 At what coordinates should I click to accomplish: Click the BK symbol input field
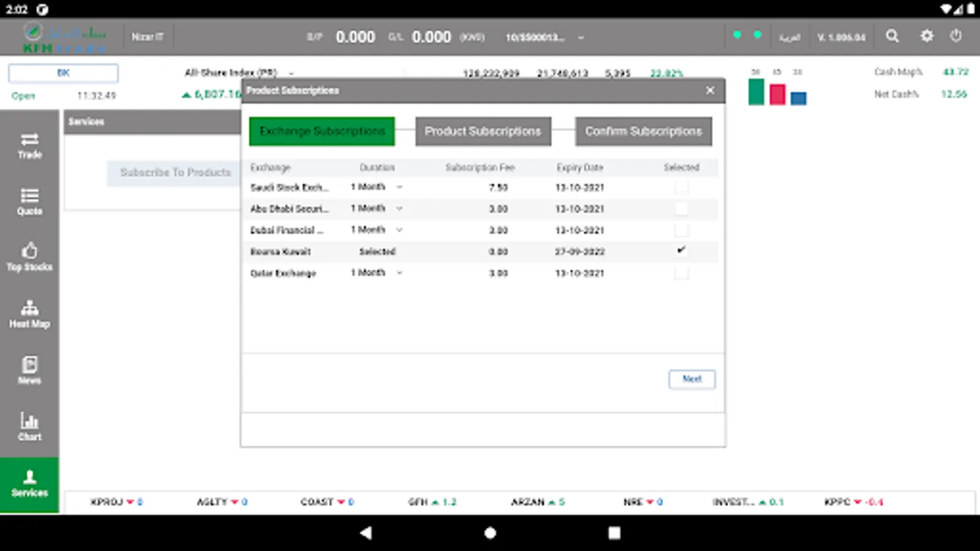(x=63, y=73)
